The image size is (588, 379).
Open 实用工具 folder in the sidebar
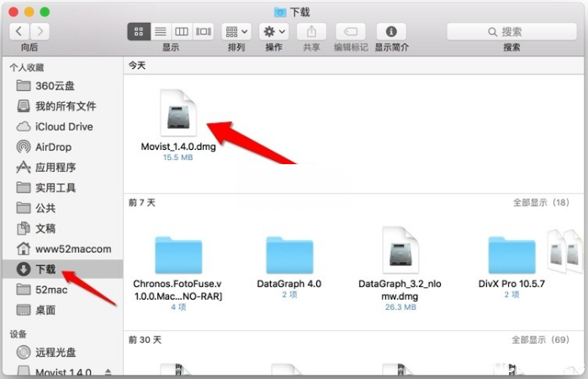click(62, 188)
